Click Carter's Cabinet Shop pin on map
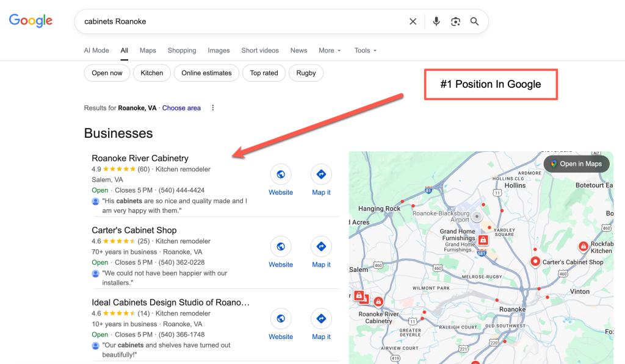The height and width of the screenshot is (364, 625). tap(535, 262)
